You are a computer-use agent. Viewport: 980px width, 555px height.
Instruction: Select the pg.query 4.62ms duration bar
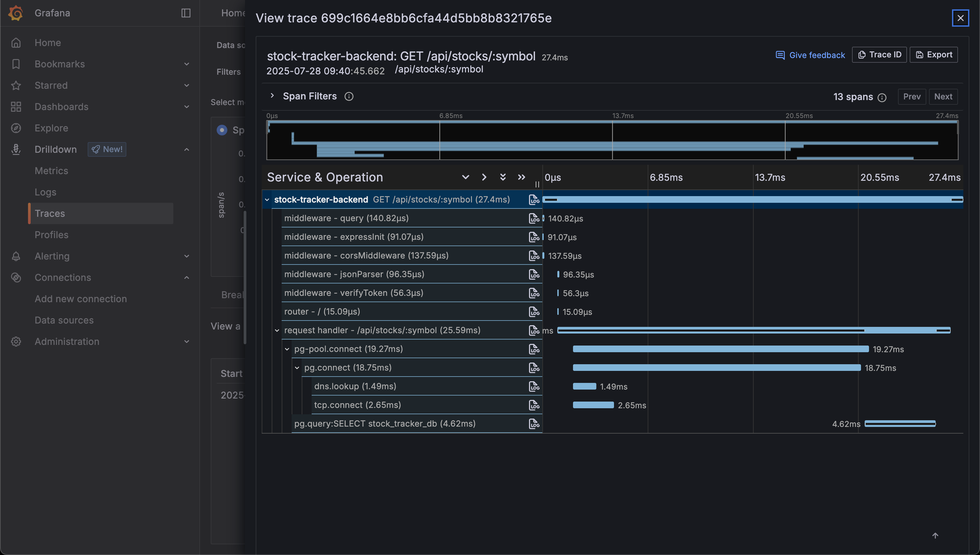point(900,424)
